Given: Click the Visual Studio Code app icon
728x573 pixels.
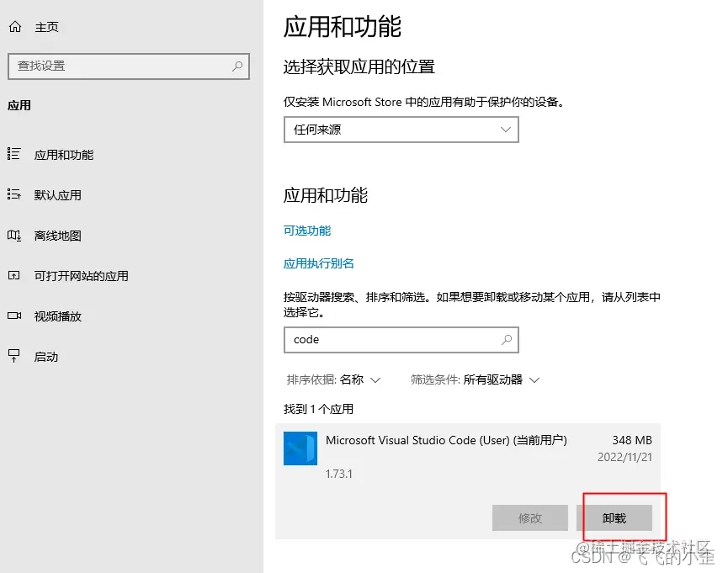Looking at the screenshot, I should 300,448.
